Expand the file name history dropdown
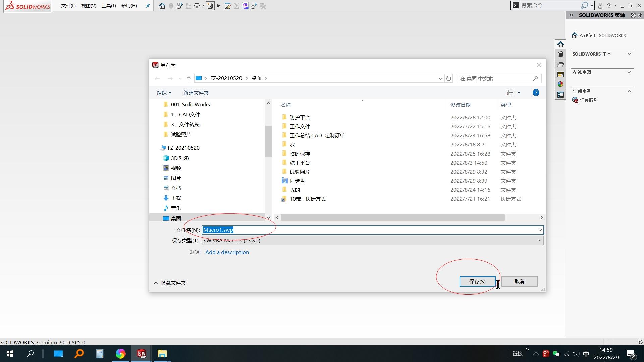 click(x=540, y=230)
